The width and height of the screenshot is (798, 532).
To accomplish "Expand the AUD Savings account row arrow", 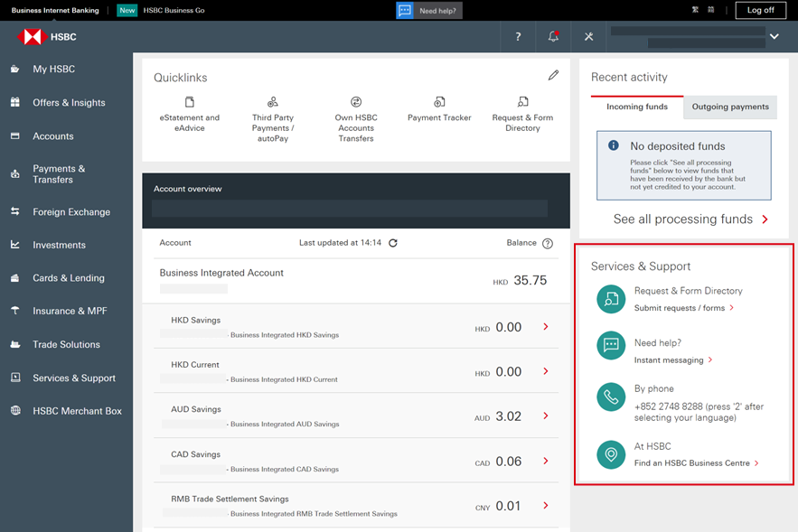I will click(546, 415).
